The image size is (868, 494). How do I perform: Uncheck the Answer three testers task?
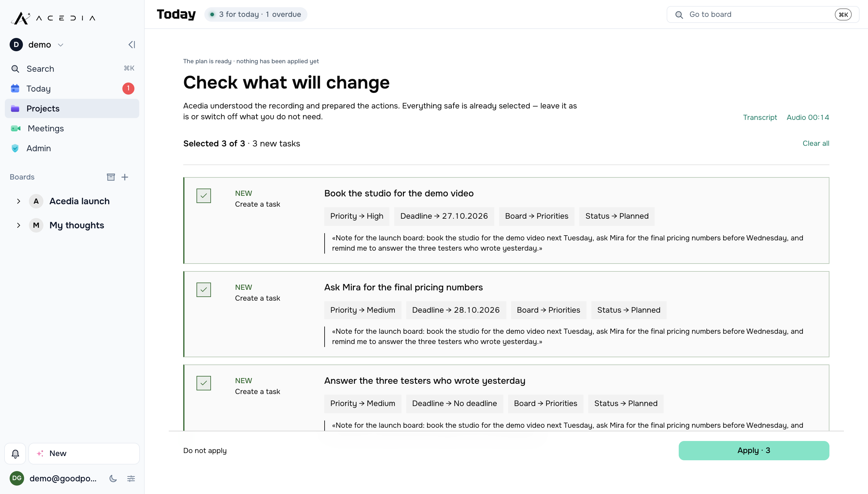(204, 383)
